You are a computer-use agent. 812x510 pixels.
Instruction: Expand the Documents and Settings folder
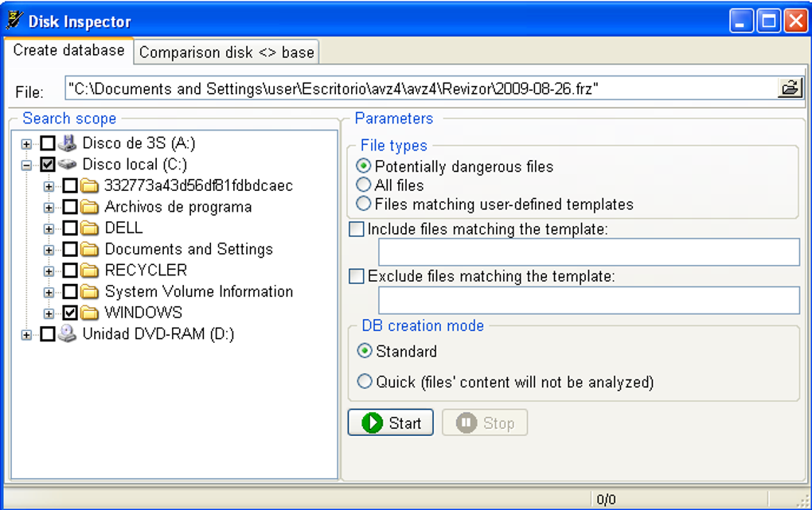tap(49, 250)
